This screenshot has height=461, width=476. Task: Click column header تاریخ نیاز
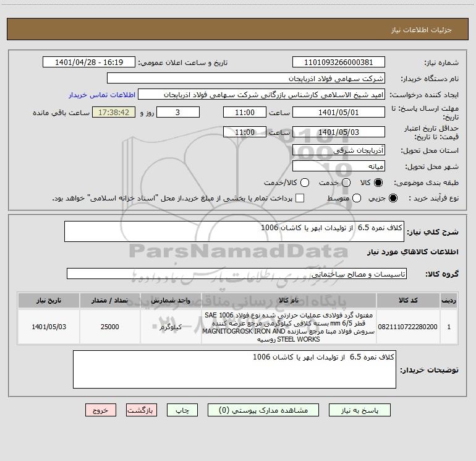pos(49,300)
